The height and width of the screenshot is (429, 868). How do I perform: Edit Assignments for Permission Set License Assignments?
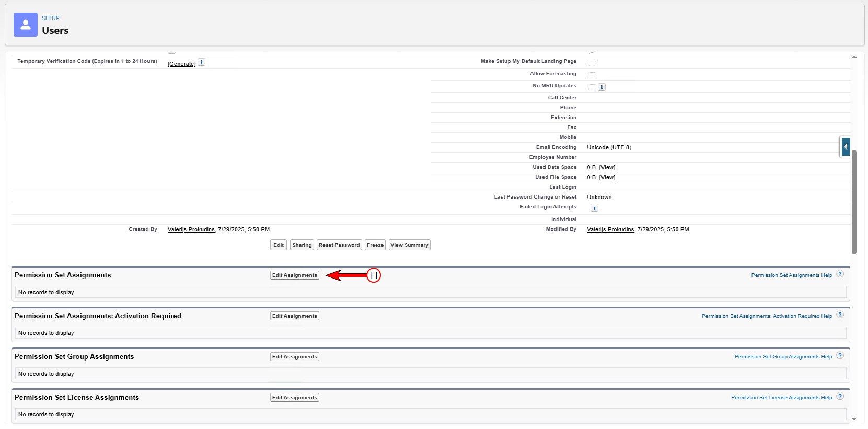click(295, 398)
